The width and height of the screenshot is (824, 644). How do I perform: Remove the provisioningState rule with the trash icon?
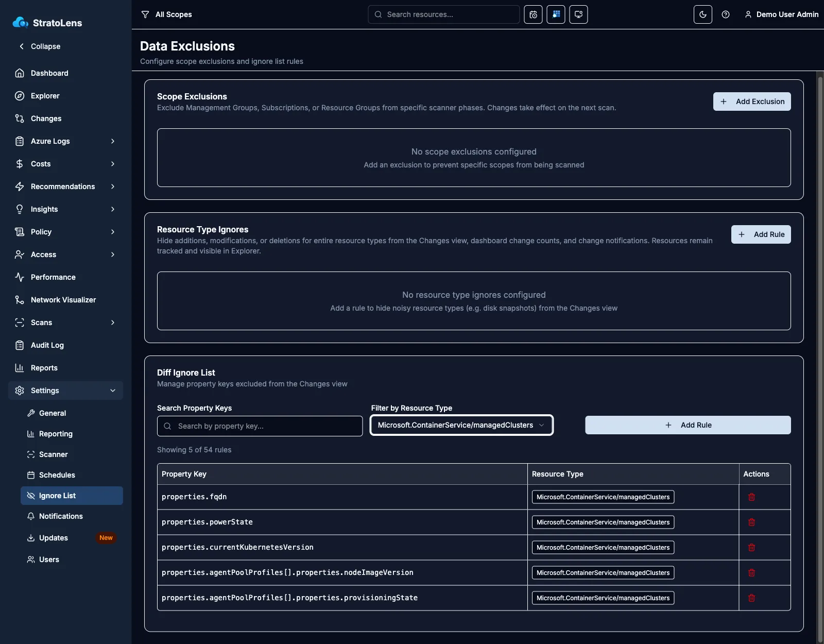click(x=751, y=598)
